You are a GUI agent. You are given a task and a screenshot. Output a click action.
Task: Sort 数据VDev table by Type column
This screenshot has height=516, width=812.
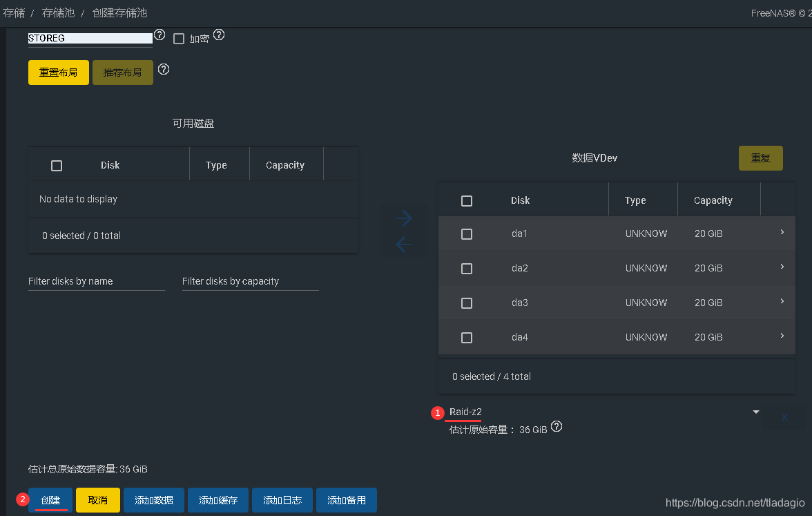(x=635, y=200)
